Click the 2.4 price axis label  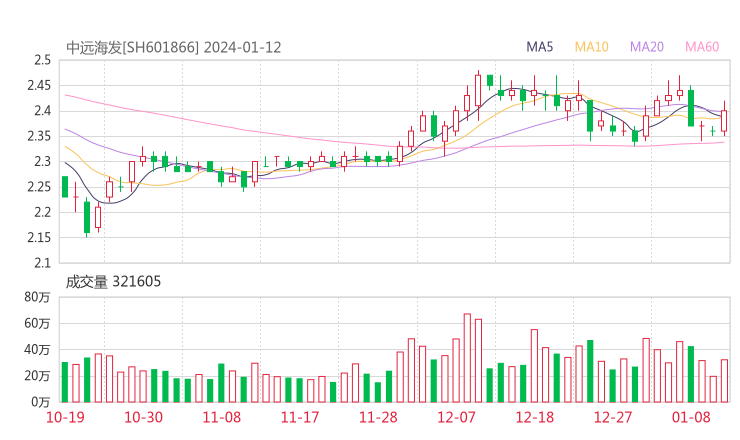42,111
